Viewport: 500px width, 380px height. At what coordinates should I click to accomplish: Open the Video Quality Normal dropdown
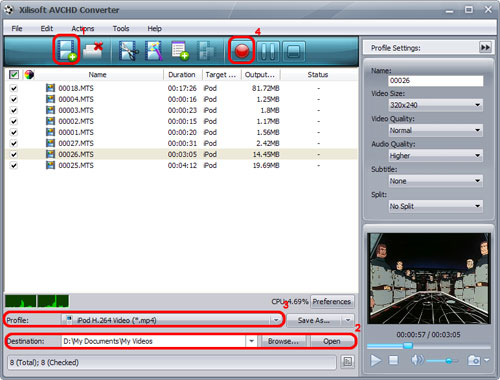point(436,130)
